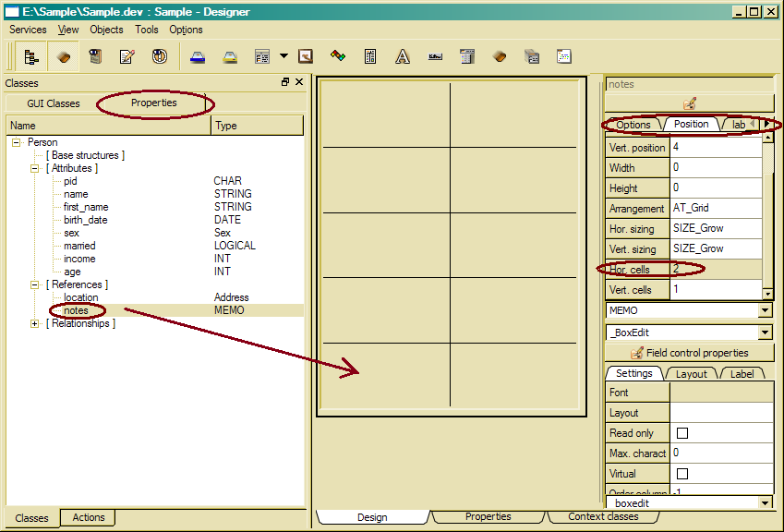Float the Classes panel with restore icon
The width and height of the screenshot is (784, 532).
click(x=285, y=82)
